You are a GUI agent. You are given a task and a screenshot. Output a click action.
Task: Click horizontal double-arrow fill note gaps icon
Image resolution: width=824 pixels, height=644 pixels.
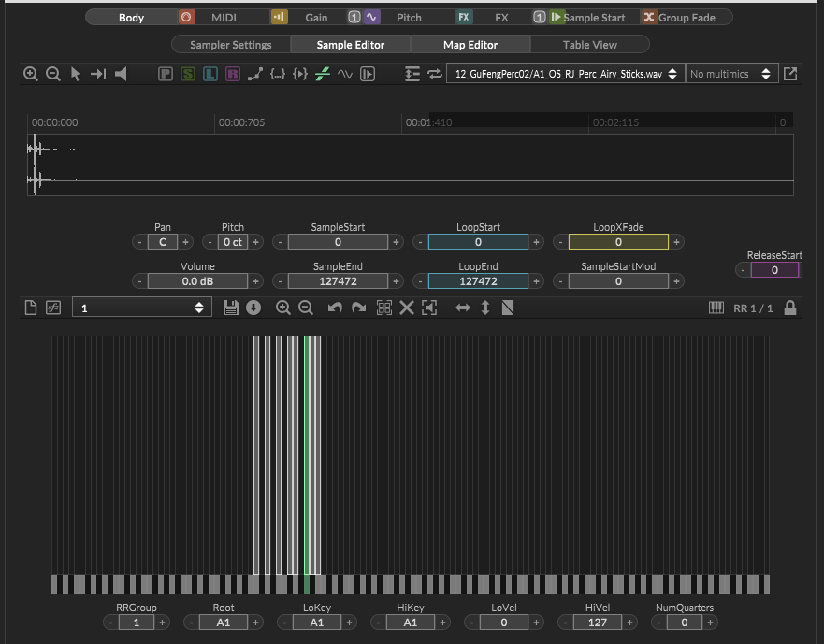pyautogui.click(x=462, y=308)
